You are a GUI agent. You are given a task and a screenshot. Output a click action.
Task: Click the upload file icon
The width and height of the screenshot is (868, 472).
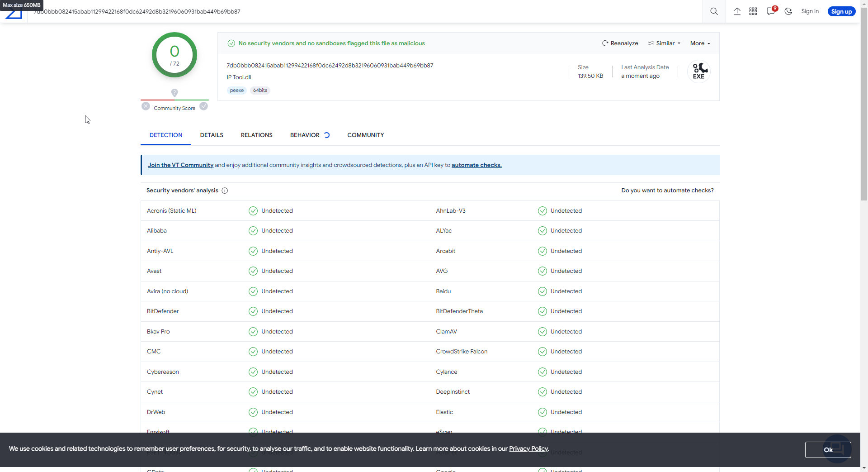pyautogui.click(x=737, y=11)
